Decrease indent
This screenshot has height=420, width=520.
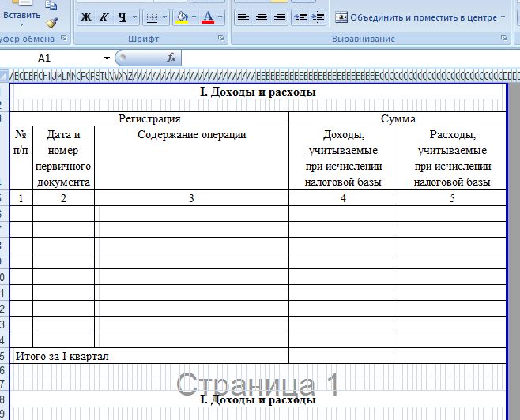click(x=300, y=17)
